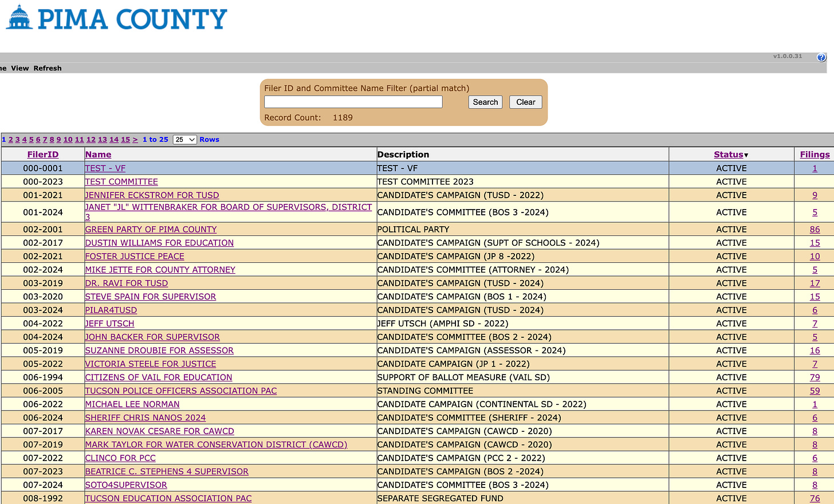Select the FilerID cell 006-1994
The width and height of the screenshot is (834, 504).
coord(43,377)
